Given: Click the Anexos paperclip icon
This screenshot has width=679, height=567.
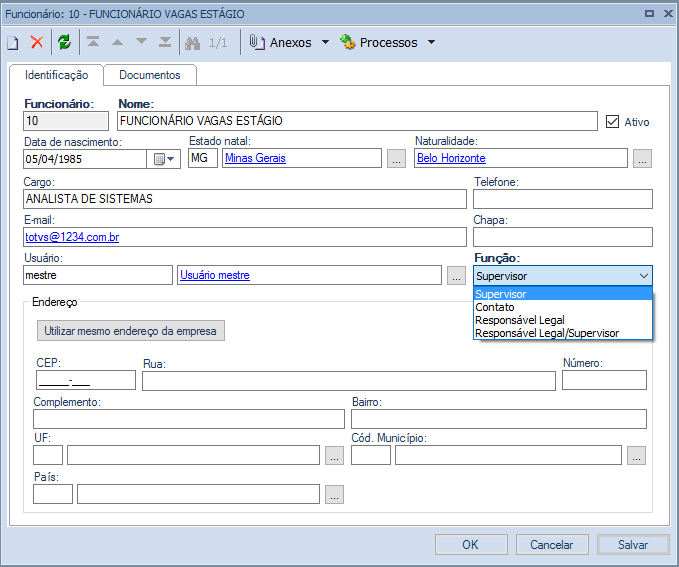Looking at the screenshot, I should 257,42.
